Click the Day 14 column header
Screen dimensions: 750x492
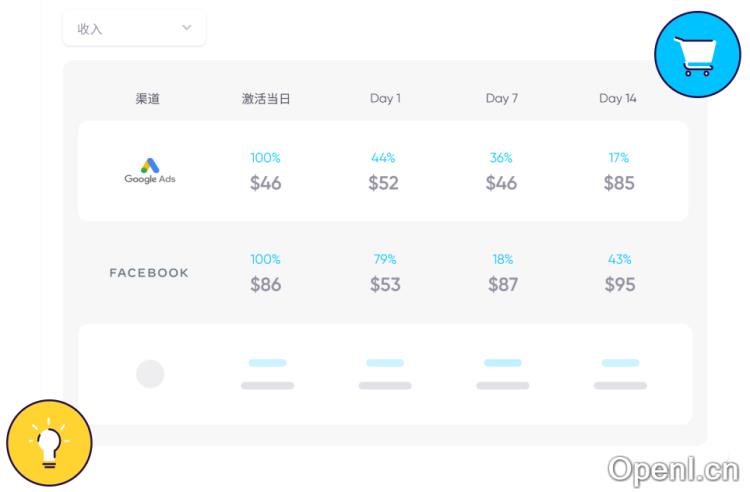618,99
